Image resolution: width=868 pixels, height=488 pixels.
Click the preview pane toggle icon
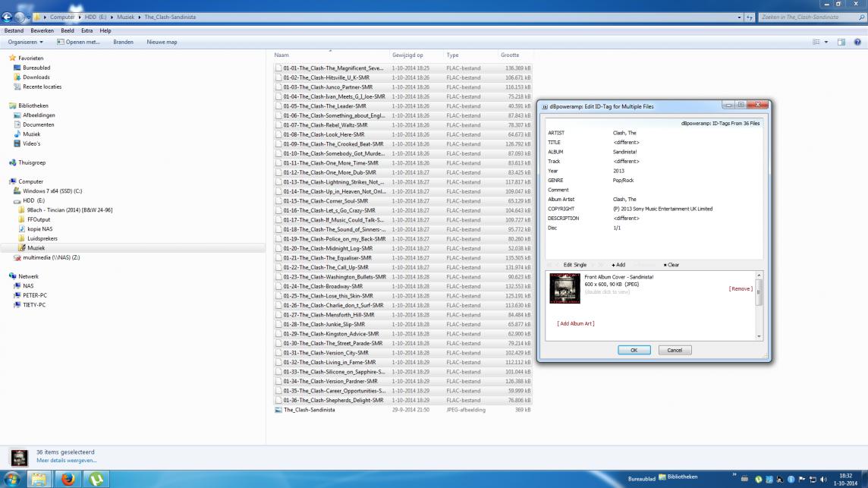pos(841,43)
